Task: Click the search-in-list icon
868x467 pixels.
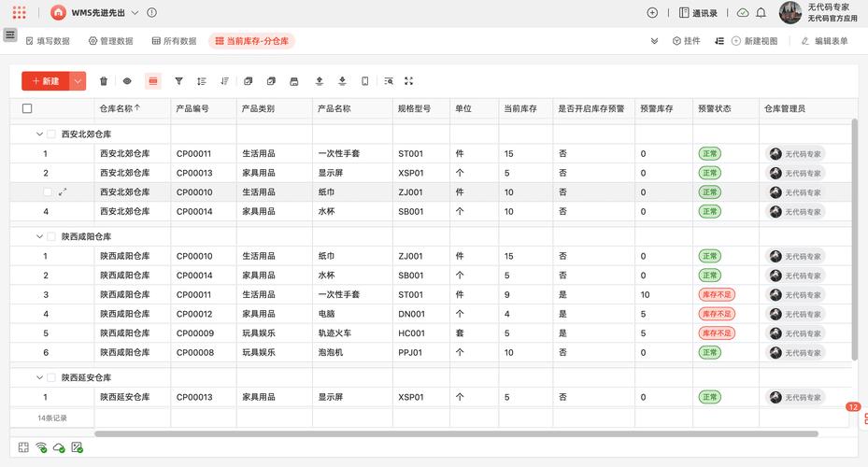Action: coord(389,81)
